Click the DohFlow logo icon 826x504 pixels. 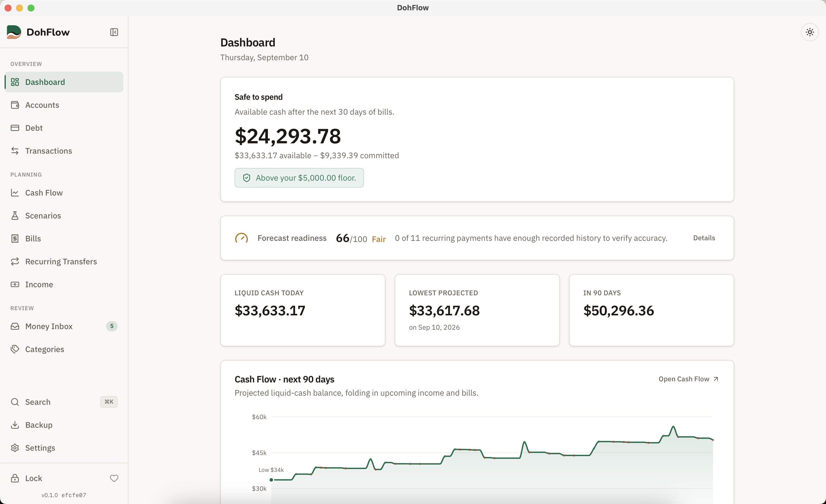pyautogui.click(x=14, y=32)
